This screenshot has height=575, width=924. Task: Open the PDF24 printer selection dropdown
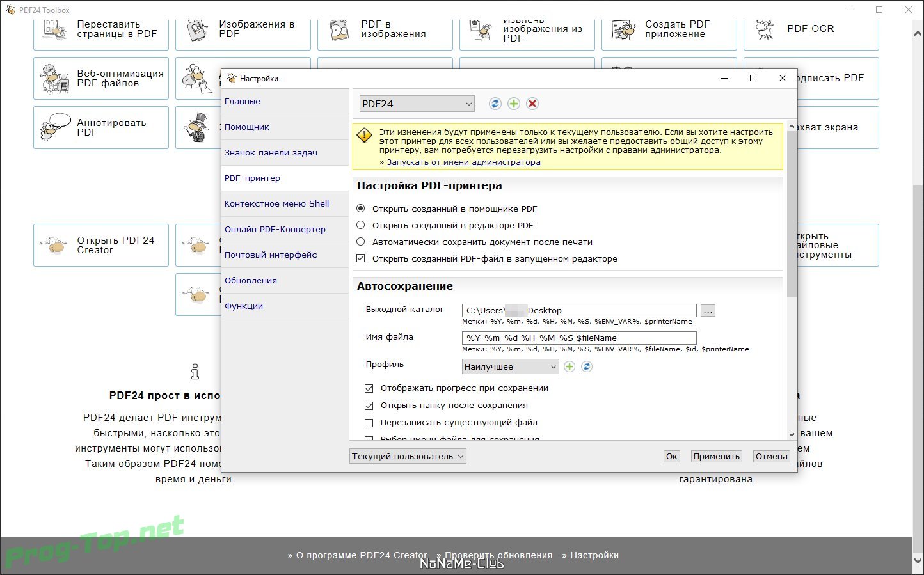(417, 104)
